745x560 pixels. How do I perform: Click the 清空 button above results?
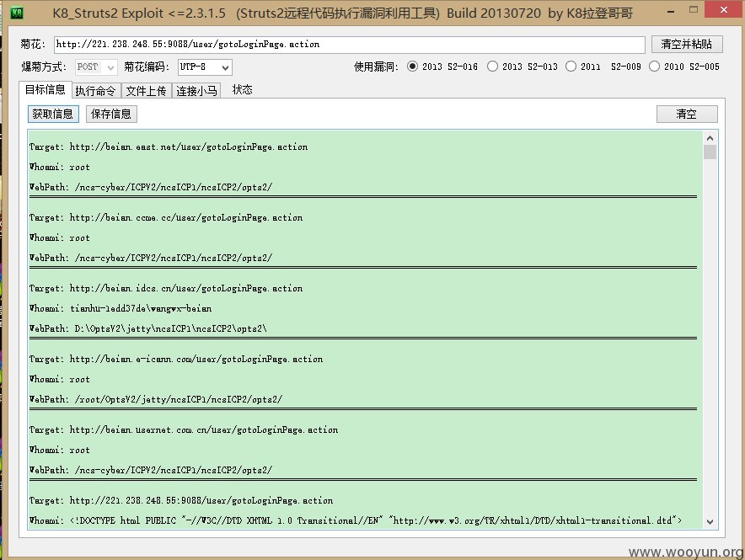tap(687, 114)
